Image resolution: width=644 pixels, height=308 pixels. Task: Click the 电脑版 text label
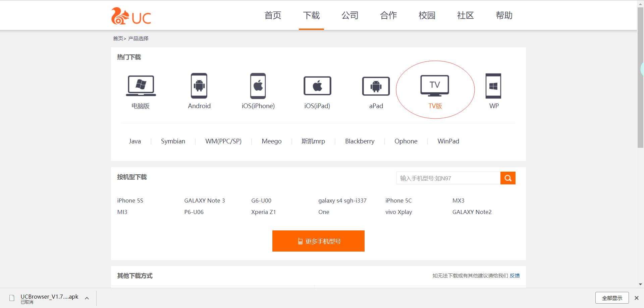141,106
